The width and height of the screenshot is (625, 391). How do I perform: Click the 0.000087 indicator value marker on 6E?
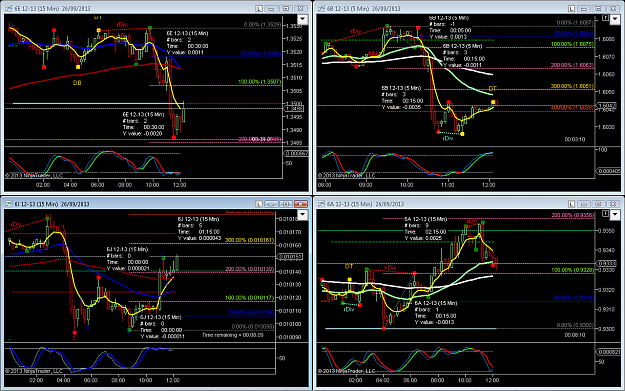296,153
